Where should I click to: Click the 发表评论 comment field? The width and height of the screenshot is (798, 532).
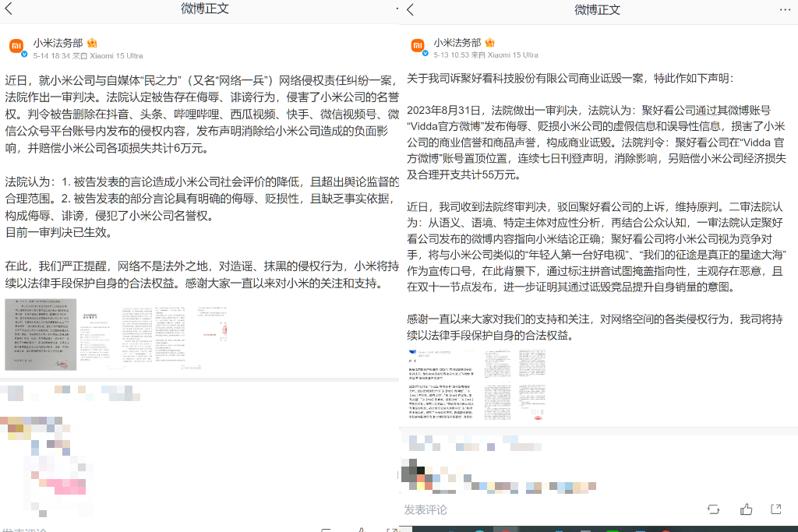tap(425, 509)
